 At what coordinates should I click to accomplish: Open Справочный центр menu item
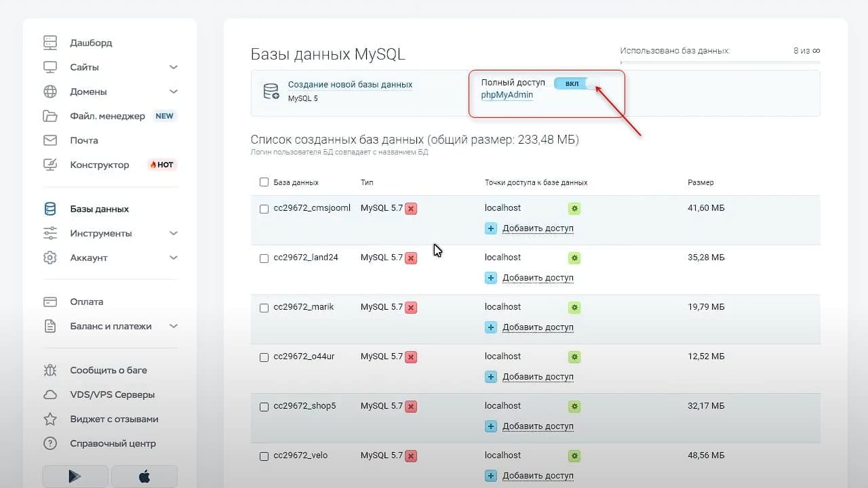pyautogui.click(x=113, y=443)
